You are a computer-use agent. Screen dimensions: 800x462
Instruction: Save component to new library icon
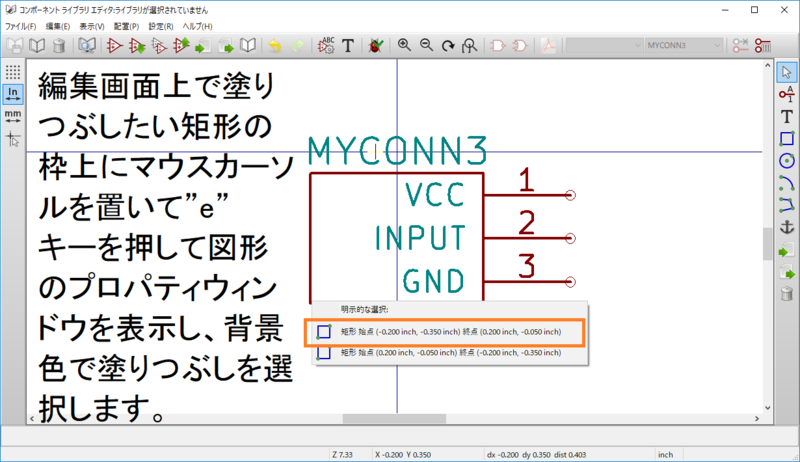tap(248, 46)
